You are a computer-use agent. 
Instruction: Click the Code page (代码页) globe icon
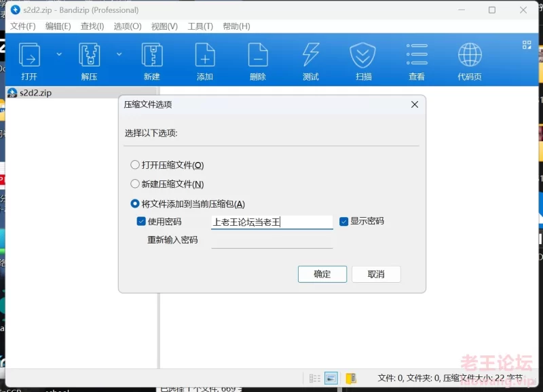coord(470,55)
